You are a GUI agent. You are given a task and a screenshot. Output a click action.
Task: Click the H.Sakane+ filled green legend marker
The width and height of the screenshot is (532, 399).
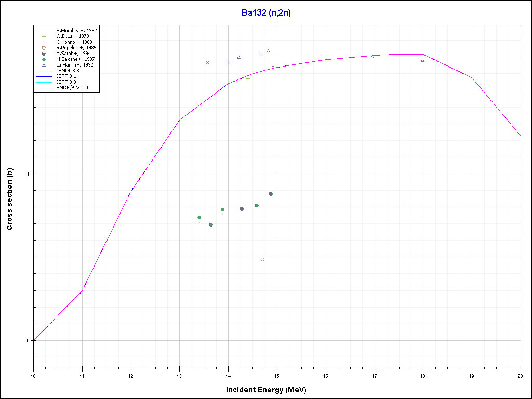pos(44,59)
